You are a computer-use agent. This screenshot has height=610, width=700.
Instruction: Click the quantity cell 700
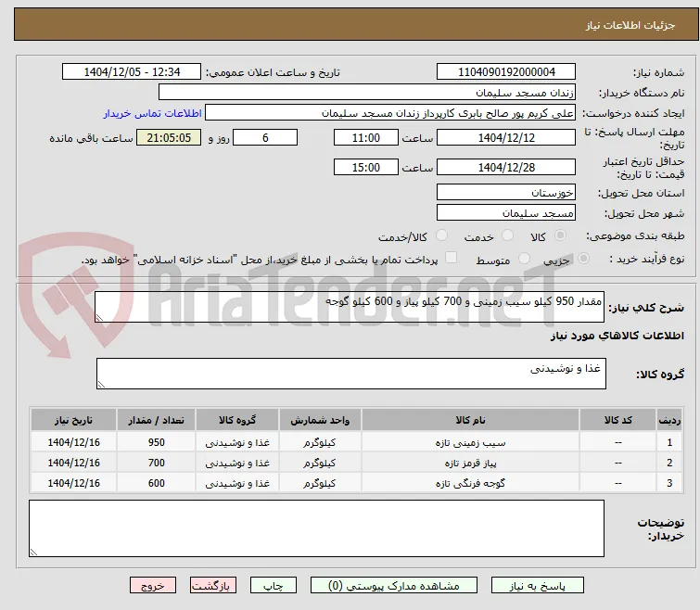tap(157, 464)
